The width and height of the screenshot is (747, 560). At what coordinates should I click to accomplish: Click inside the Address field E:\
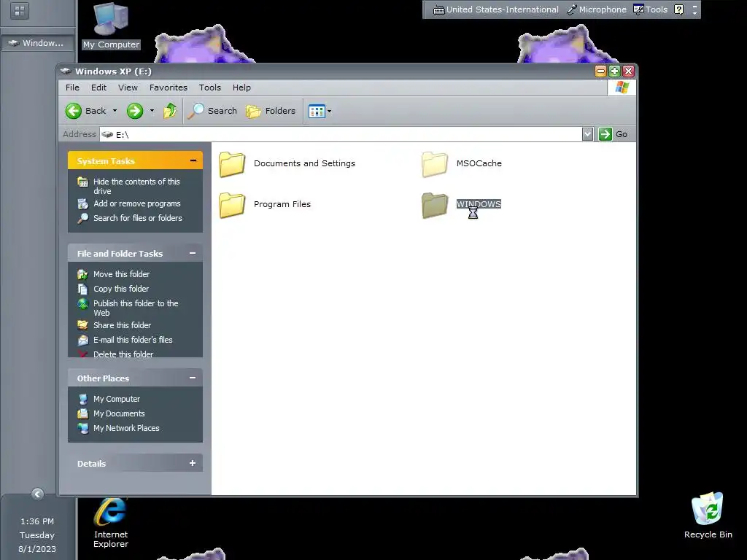click(x=341, y=134)
